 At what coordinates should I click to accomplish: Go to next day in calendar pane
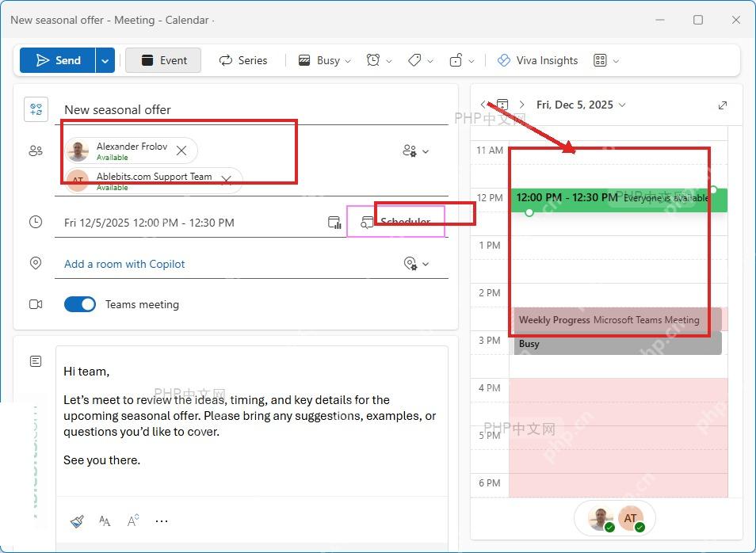521,105
